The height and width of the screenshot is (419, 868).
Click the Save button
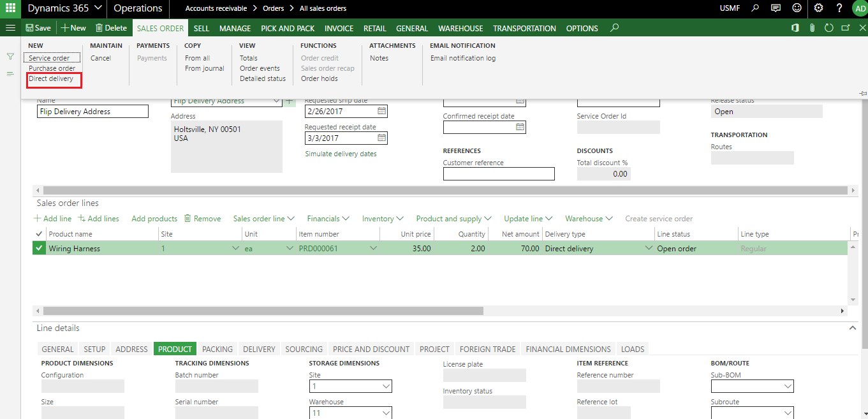(x=38, y=28)
